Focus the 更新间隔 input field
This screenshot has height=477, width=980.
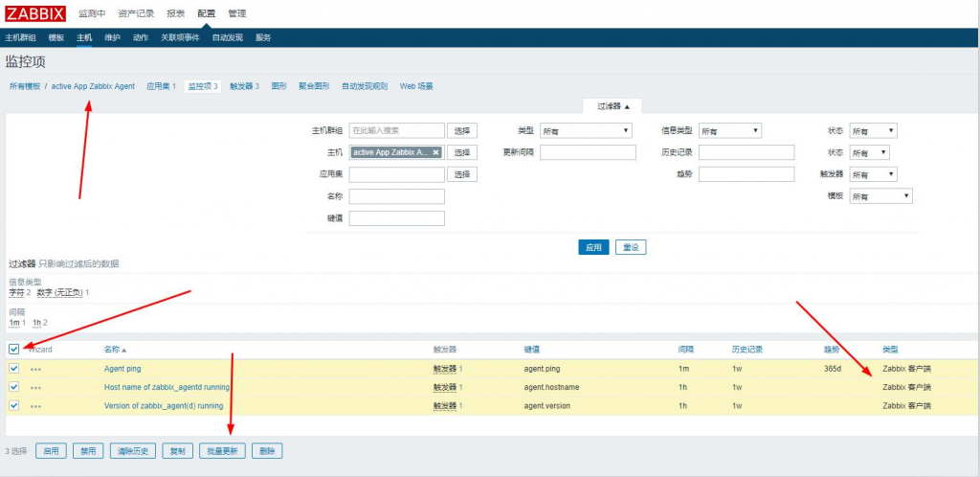[589, 152]
